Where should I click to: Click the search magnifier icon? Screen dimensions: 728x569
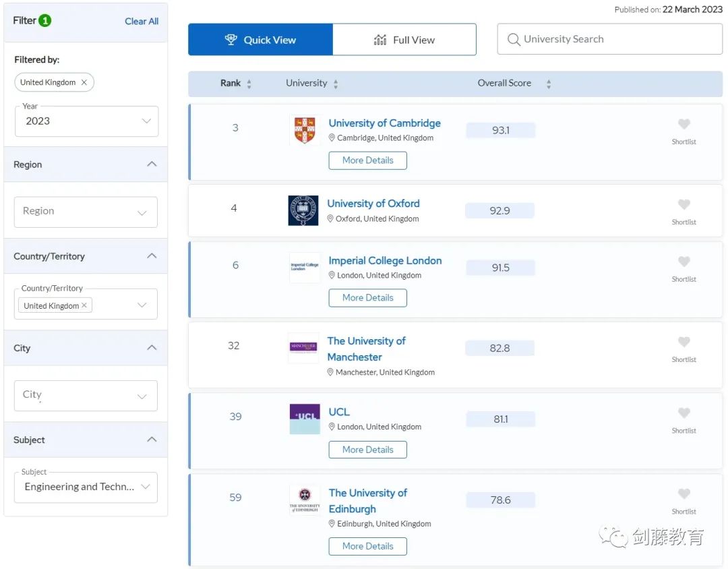point(513,40)
